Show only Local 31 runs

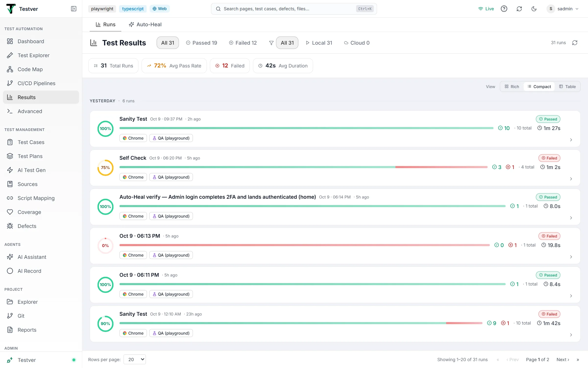point(319,43)
